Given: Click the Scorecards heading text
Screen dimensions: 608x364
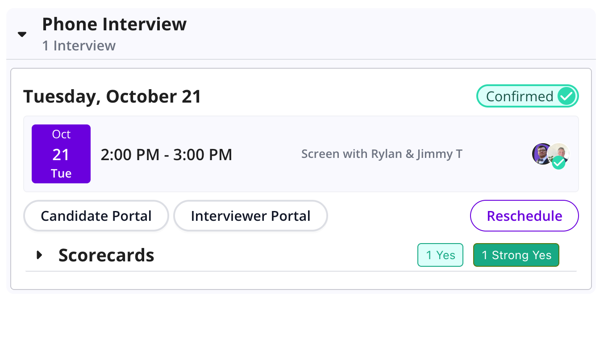Looking at the screenshot, I should click(106, 255).
